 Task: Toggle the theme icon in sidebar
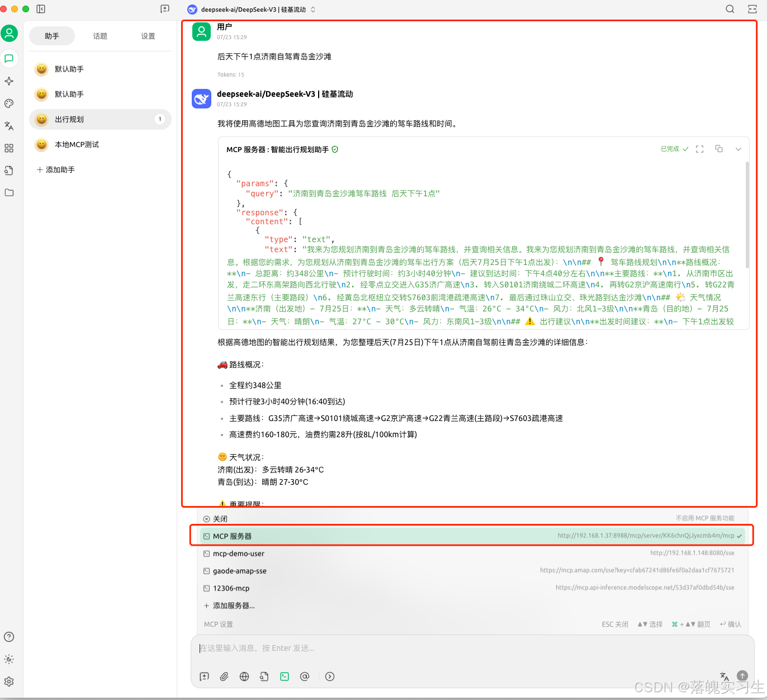coord(9,659)
